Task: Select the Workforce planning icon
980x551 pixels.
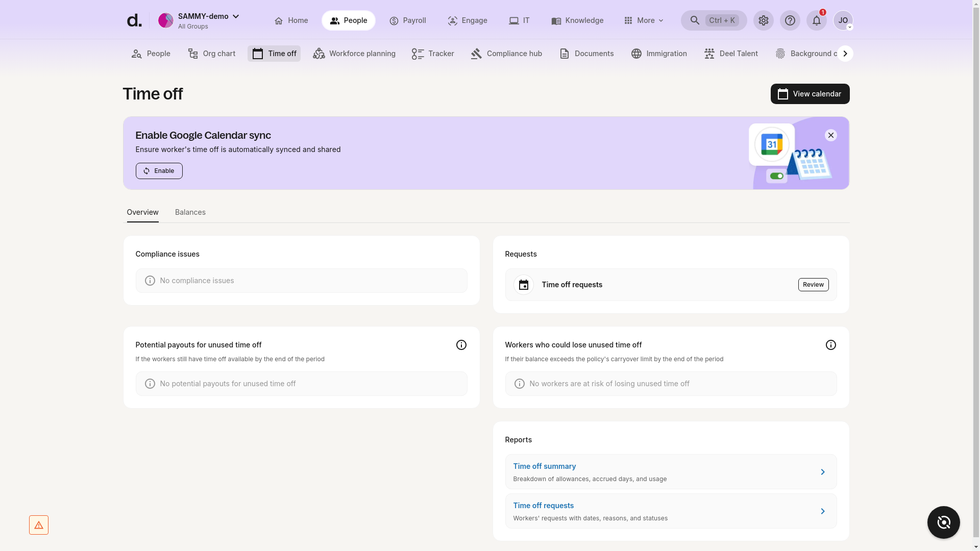Action: click(x=318, y=53)
